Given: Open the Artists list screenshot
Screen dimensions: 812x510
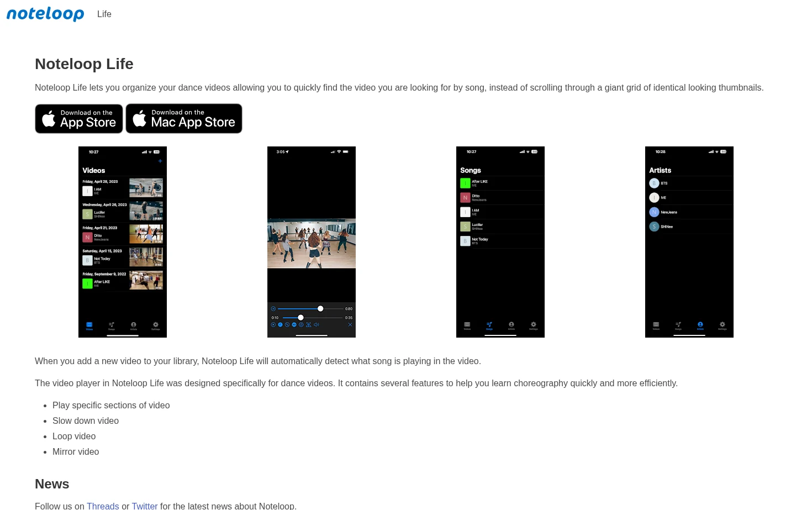Looking at the screenshot, I should (x=689, y=242).
